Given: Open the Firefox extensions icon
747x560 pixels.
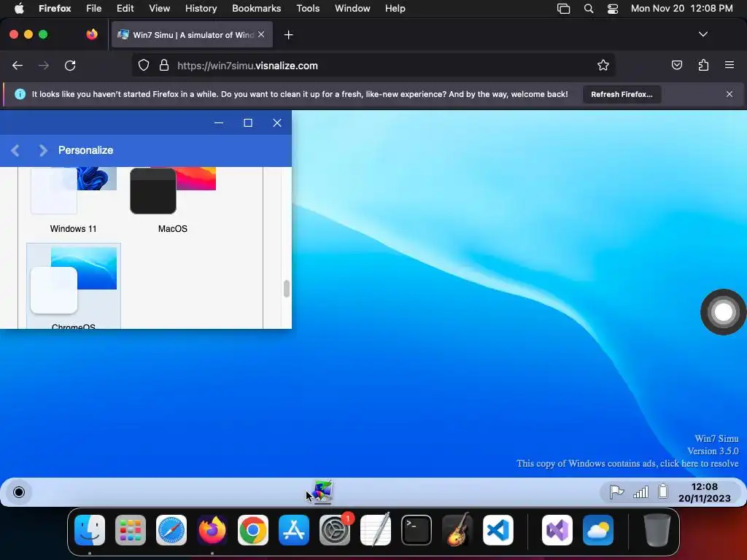Looking at the screenshot, I should pos(703,65).
